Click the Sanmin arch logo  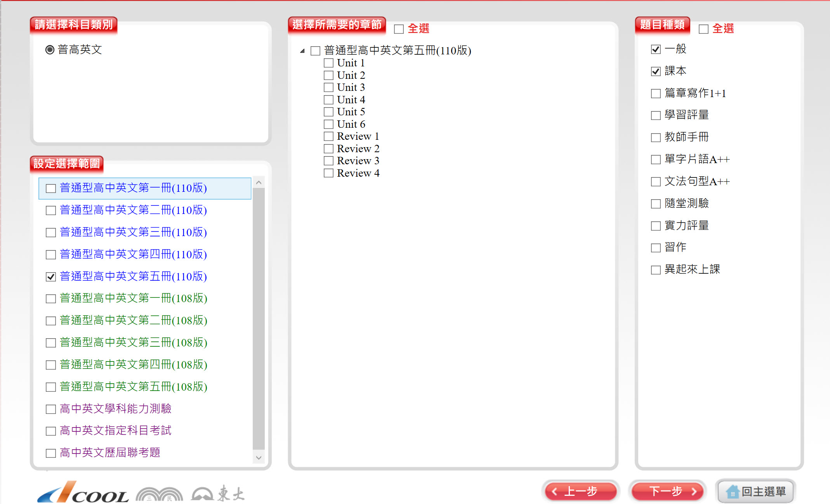point(159,494)
